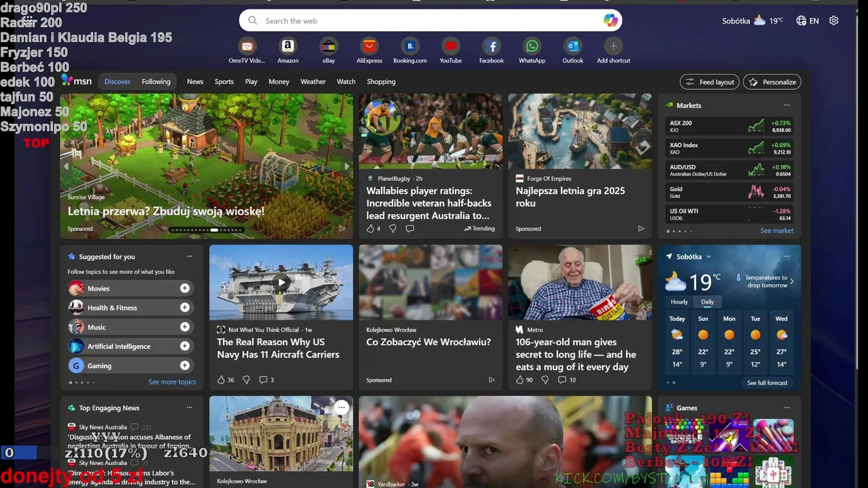The height and width of the screenshot is (488, 868).
Task: Click See full forecast link
Action: [x=767, y=382]
